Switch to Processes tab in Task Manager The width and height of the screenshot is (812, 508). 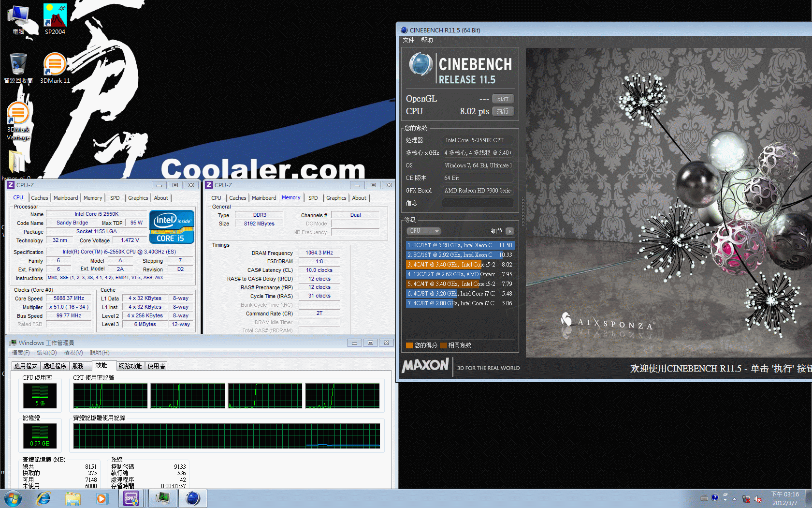(x=55, y=366)
